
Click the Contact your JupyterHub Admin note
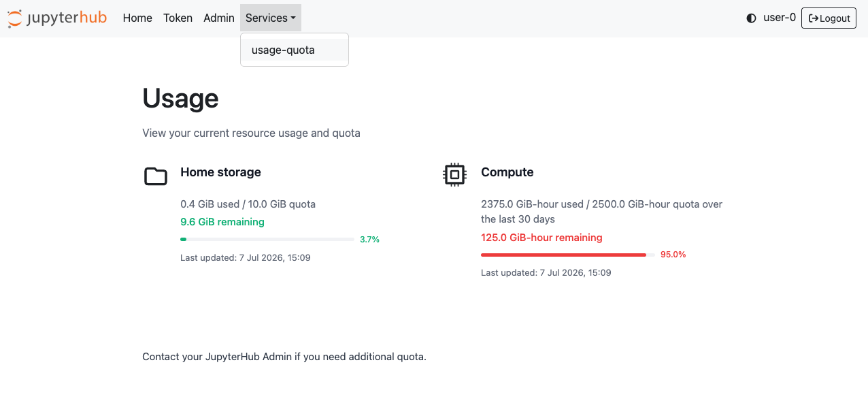tap(284, 357)
